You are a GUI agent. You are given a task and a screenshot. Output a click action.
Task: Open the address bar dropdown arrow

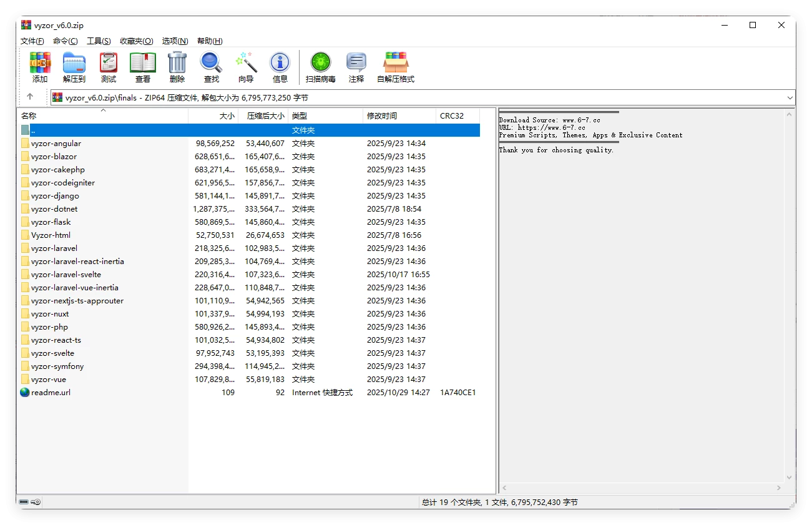(x=790, y=97)
